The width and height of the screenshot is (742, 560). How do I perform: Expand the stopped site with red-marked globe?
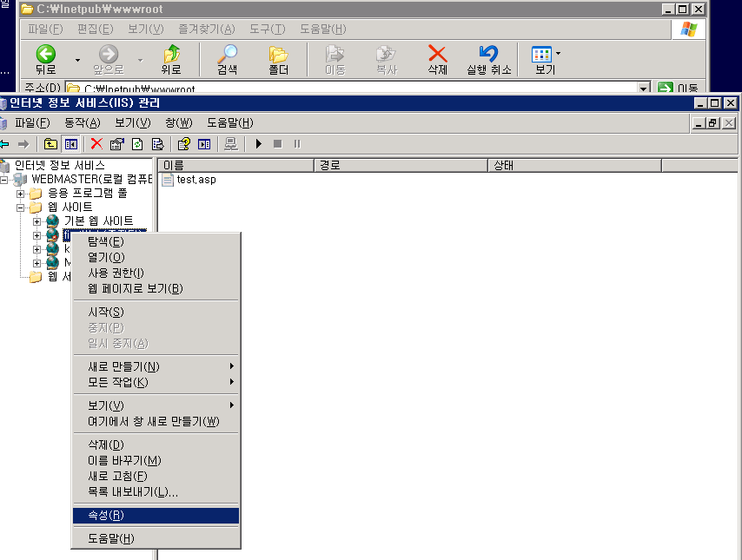[x=36, y=235]
